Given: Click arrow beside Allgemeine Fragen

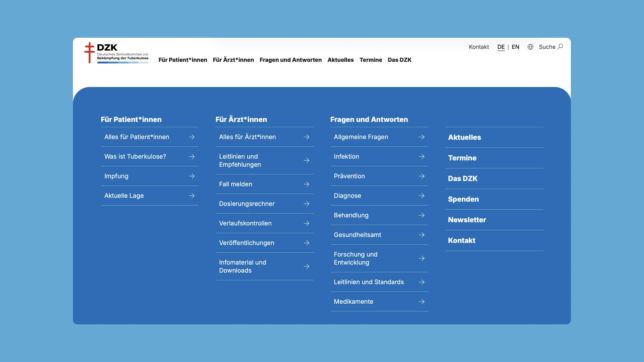Looking at the screenshot, I should tap(422, 137).
